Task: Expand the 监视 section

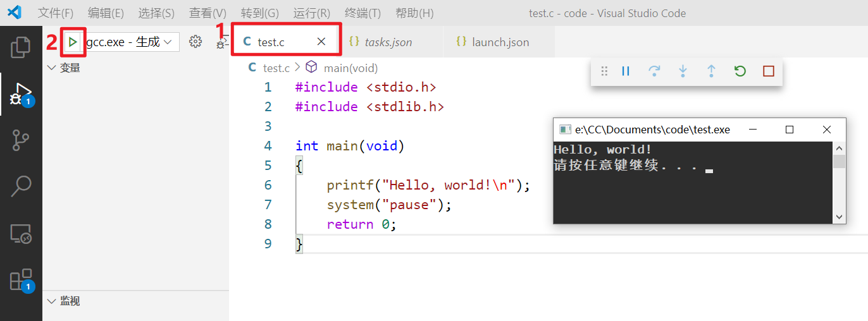Action: [x=52, y=301]
